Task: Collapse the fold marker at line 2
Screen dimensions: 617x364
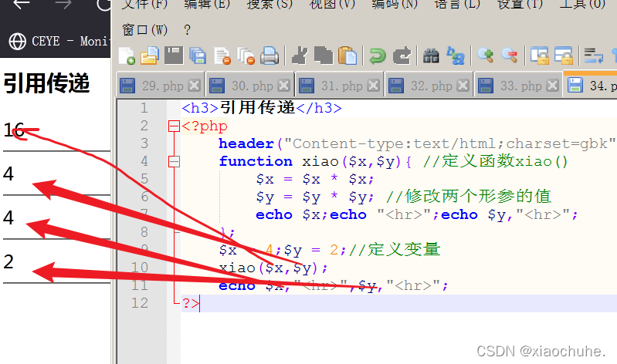Action: 174,126
